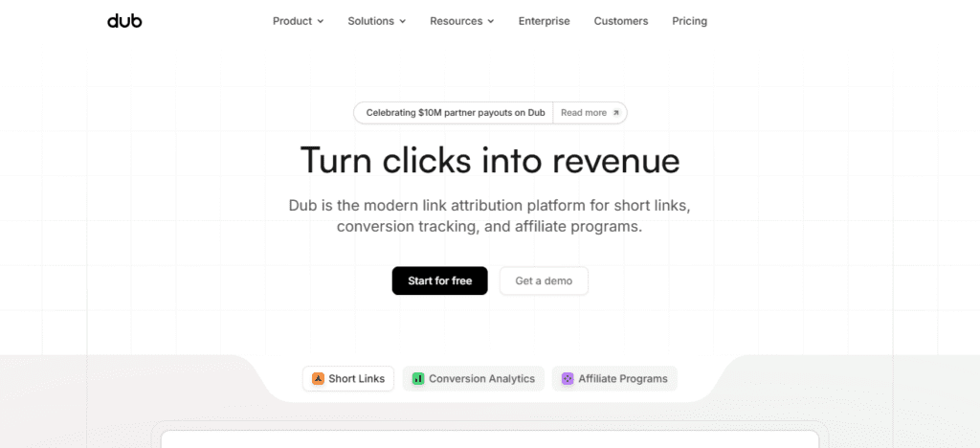This screenshot has width=980, height=448.
Task: Open the Enterprise page
Action: coord(544,21)
